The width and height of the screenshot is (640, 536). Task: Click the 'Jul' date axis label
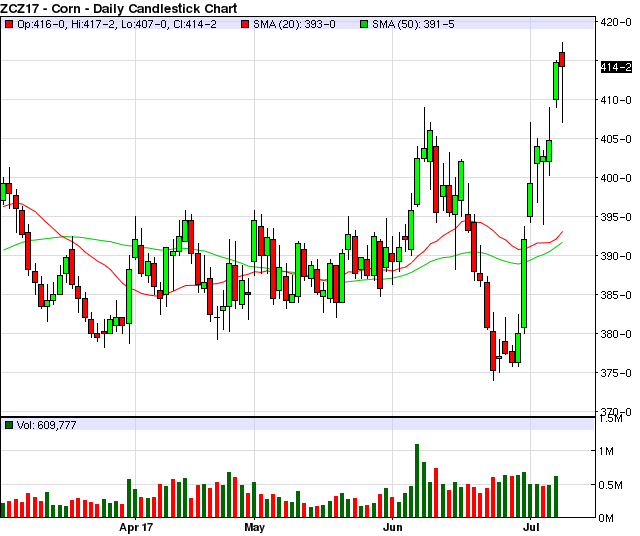coord(530,527)
